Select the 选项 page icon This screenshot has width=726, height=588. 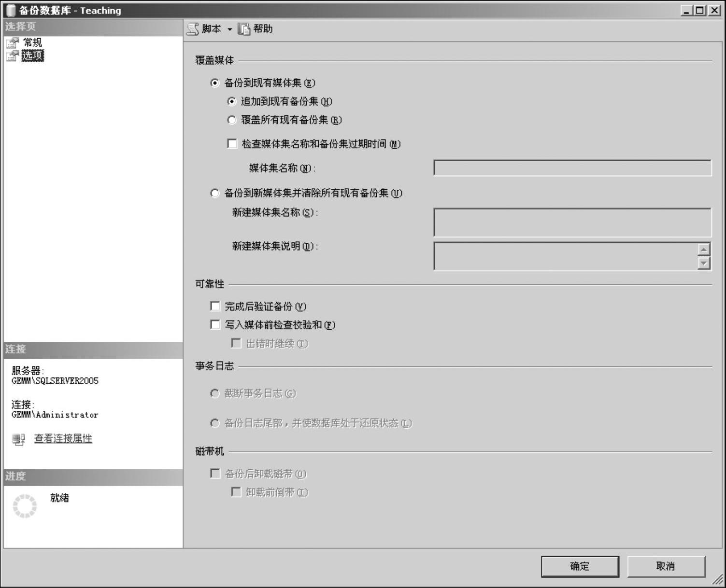[13, 56]
